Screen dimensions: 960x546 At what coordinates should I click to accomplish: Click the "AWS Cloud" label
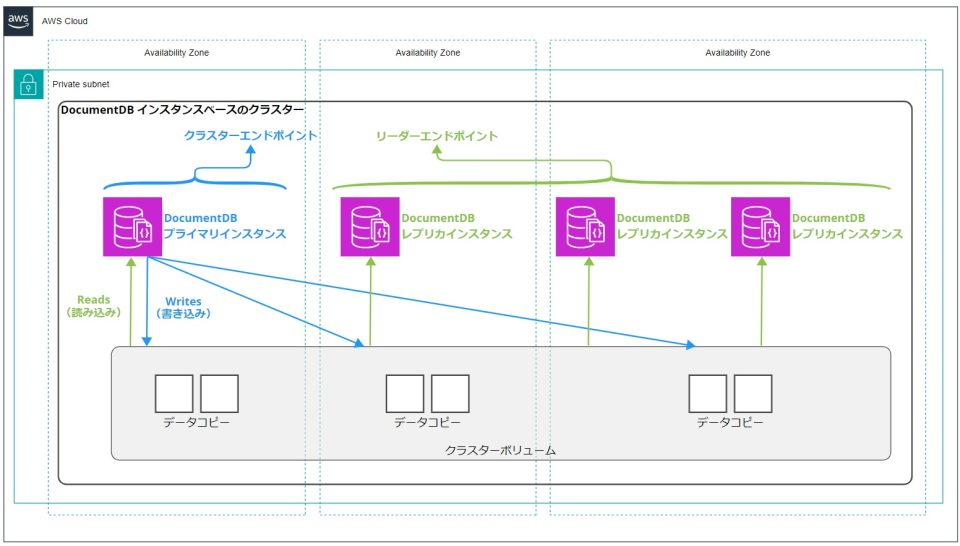64,21
